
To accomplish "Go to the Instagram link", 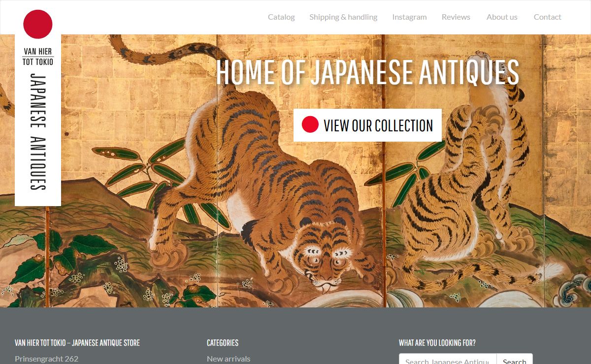I will tap(409, 17).
